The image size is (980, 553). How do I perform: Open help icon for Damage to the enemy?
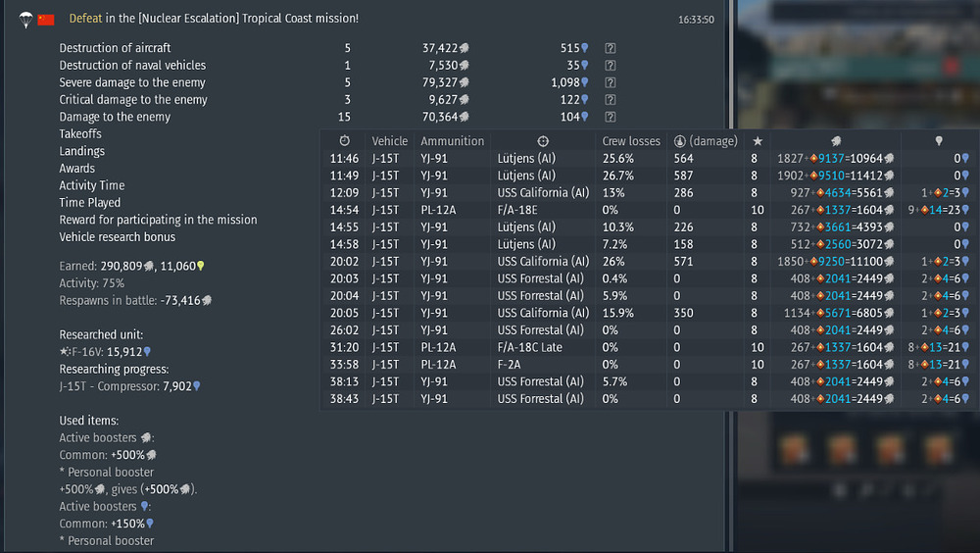point(610,117)
